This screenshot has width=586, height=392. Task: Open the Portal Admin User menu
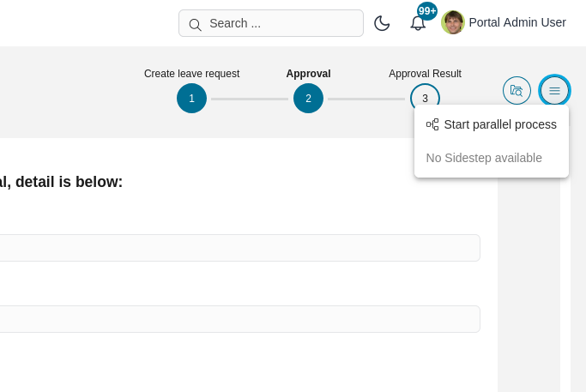pos(517,22)
